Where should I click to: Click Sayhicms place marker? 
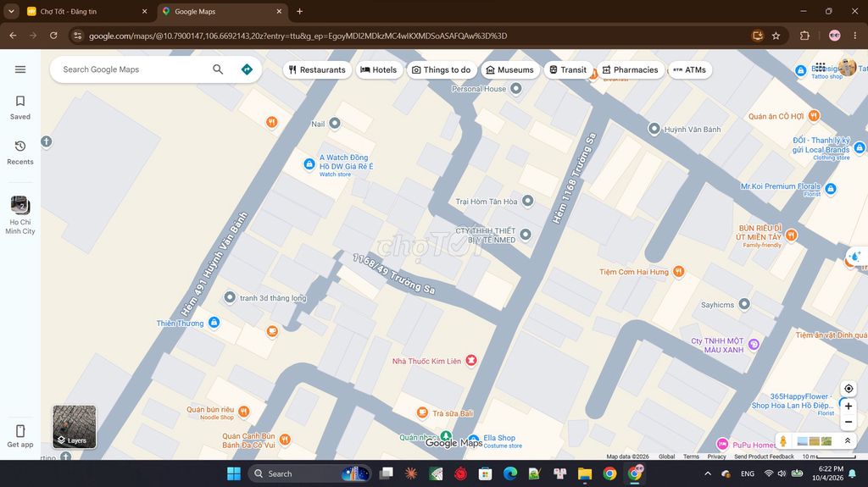(x=744, y=304)
